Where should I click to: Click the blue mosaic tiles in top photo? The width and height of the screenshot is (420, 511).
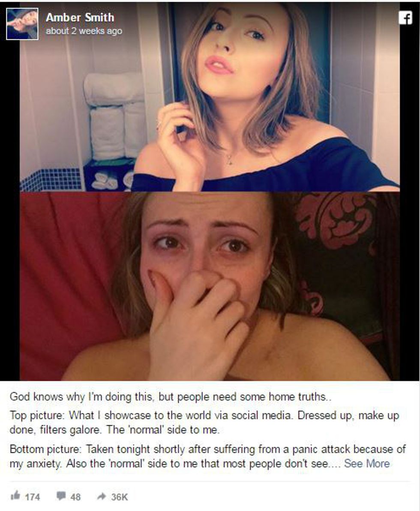tap(51, 179)
